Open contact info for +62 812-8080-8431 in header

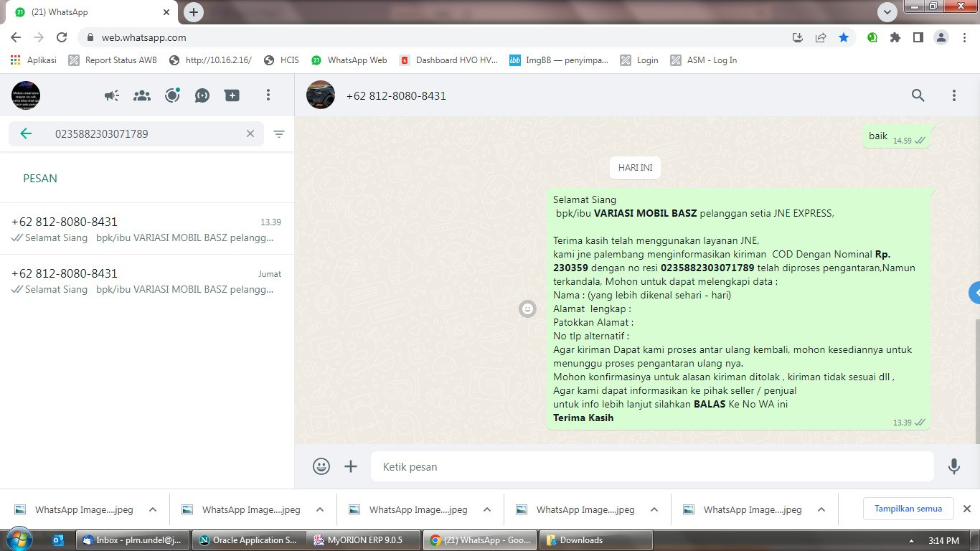(x=396, y=95)
